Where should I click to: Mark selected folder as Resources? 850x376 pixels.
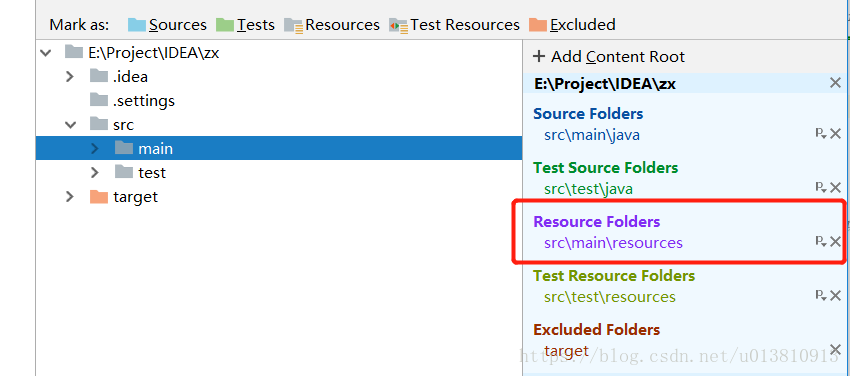click(332, 25)
